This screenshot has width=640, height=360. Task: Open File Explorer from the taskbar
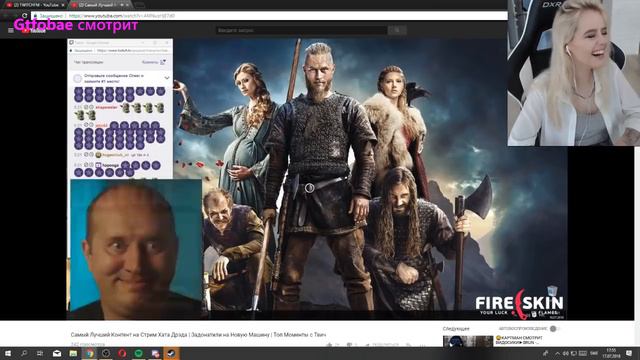tap(73, 353)
